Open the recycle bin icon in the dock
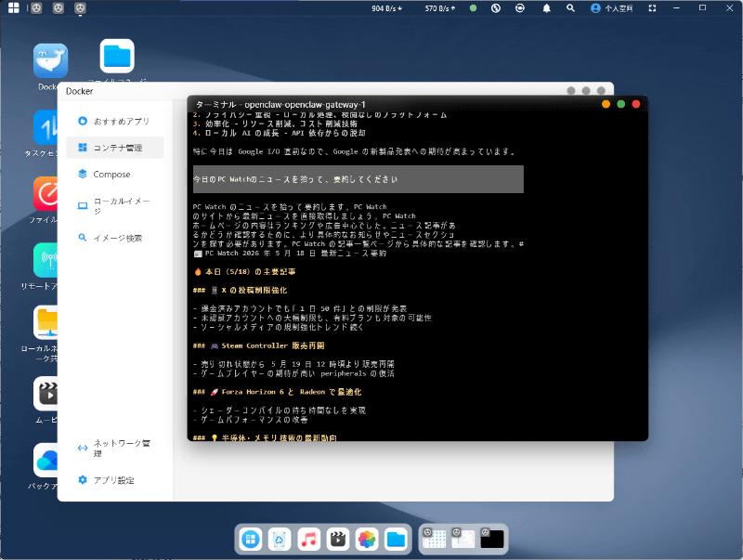Image resolution: width=743 pixels, height=560 pixels. 280,540
